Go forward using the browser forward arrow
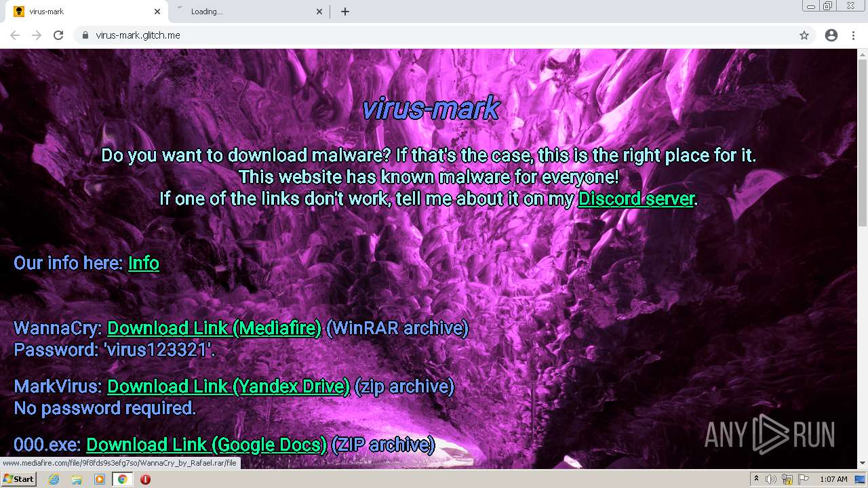Screen dimensions: 868x488 [37, 35]
